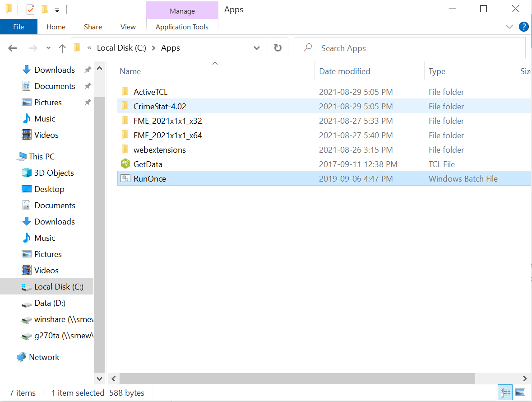Image resolution: width=532 pixels, height=402 pixels.
Task: Open Desktop under This PC
Action: click(x=49, y=189)
